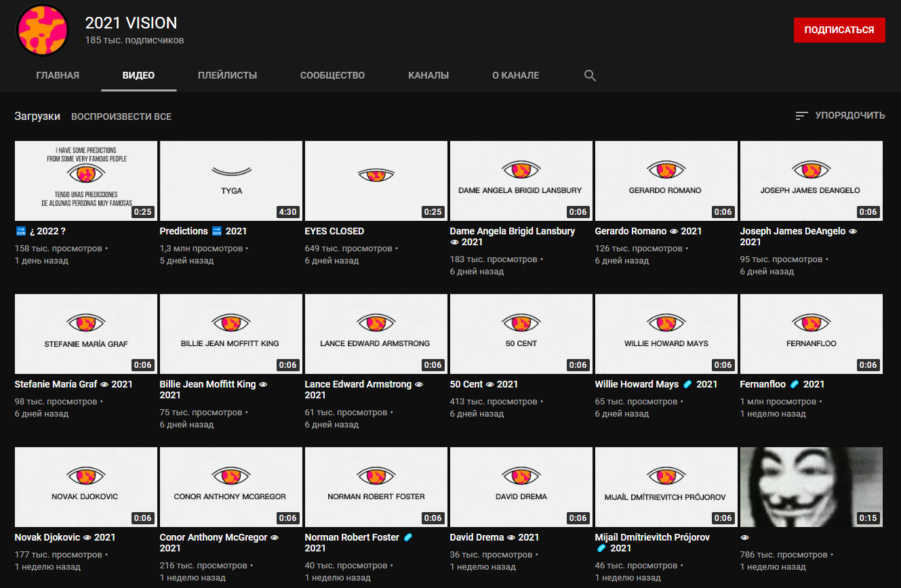Click 'Billie Jean Moffitt King 2021' title

[214, 390]
